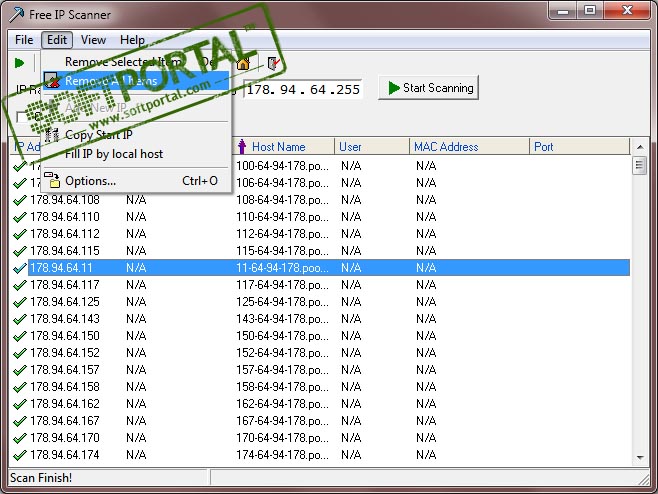Open the Help menu

tap(132, 40)
